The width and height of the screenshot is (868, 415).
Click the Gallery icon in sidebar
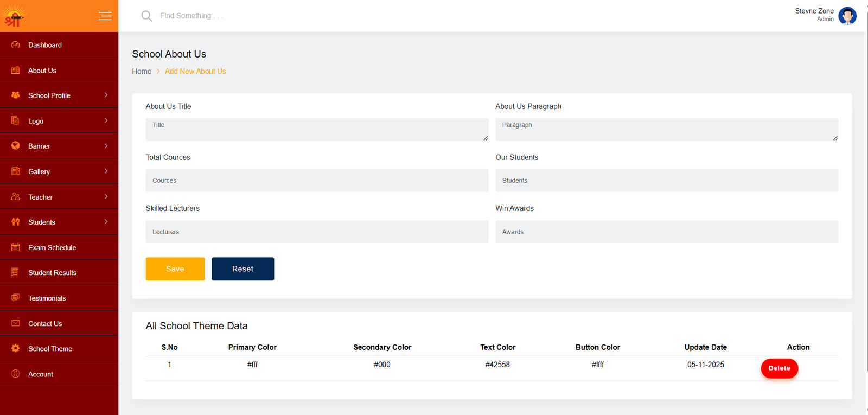point(16,171)
